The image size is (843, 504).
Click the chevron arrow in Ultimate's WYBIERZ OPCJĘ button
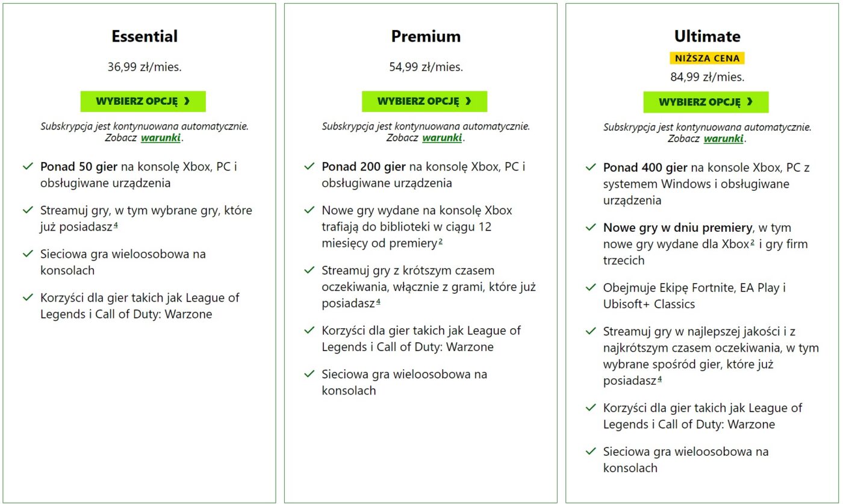click(x=749, y=102)
